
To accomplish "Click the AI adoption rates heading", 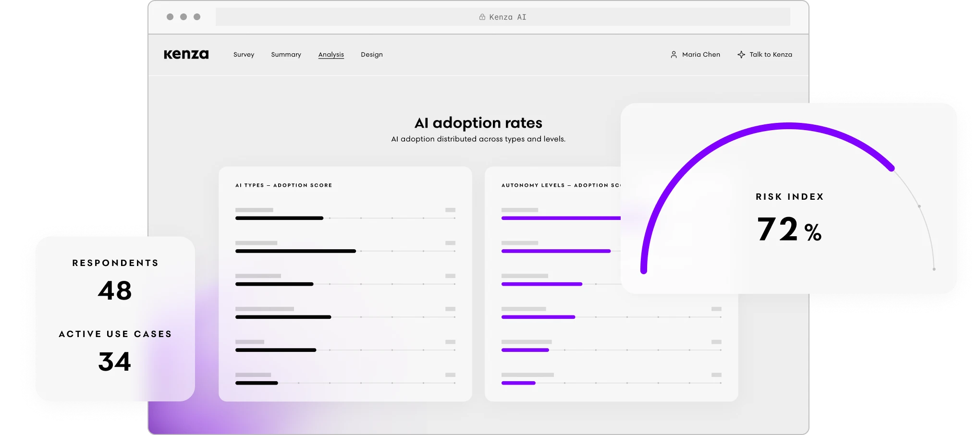I will click(x=478, y=123).
